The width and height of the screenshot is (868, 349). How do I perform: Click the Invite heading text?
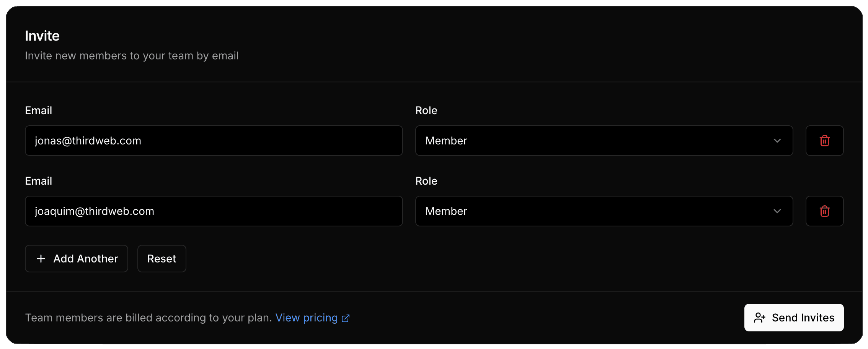(42, 36)
